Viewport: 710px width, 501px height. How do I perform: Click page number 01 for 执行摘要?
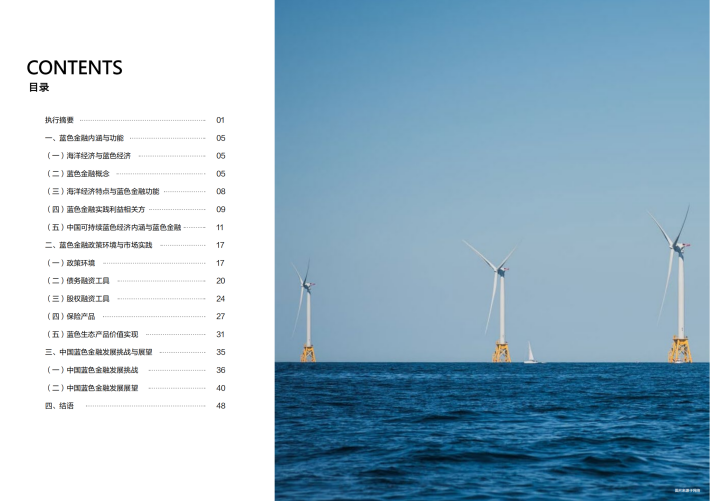point(220,120)
